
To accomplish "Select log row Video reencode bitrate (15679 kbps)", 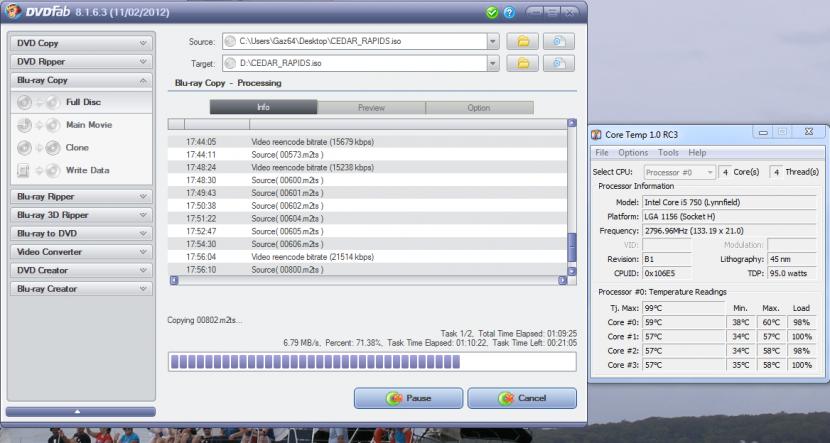I will (x=367, y=142).
